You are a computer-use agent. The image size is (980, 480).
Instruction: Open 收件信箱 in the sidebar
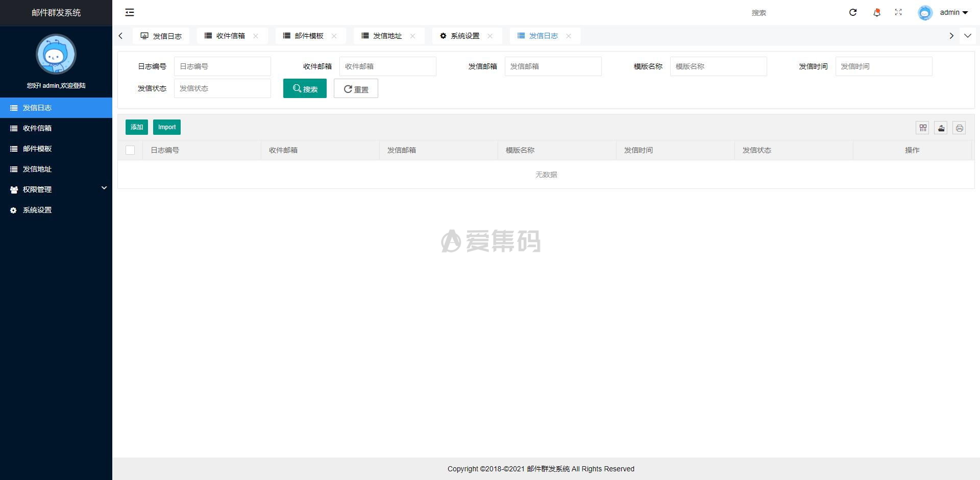56,128
